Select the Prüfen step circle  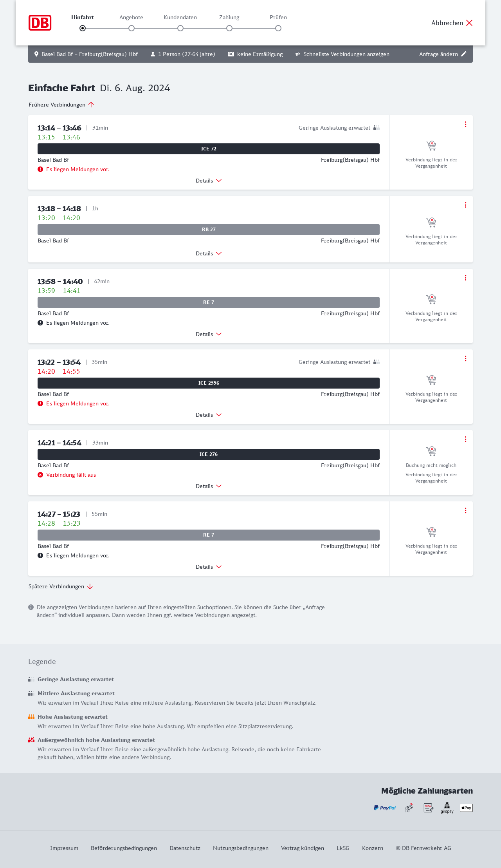click(278, 28)
